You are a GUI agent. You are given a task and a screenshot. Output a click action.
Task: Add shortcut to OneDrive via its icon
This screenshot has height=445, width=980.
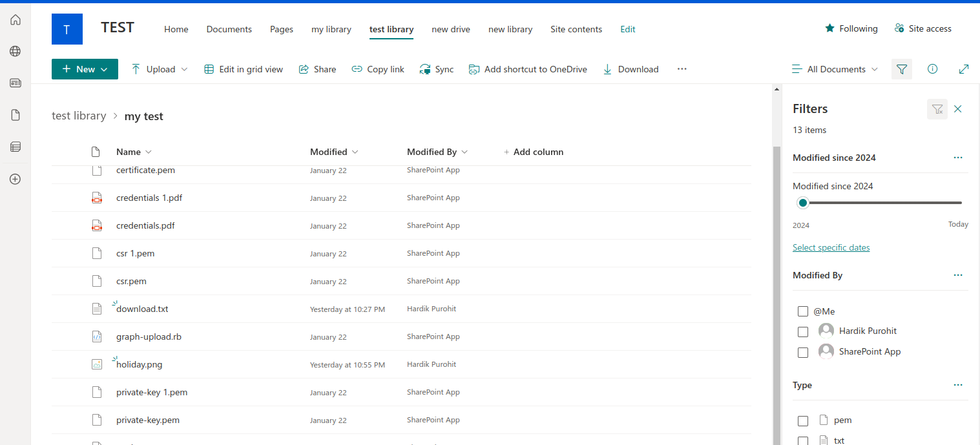[475, 68]
